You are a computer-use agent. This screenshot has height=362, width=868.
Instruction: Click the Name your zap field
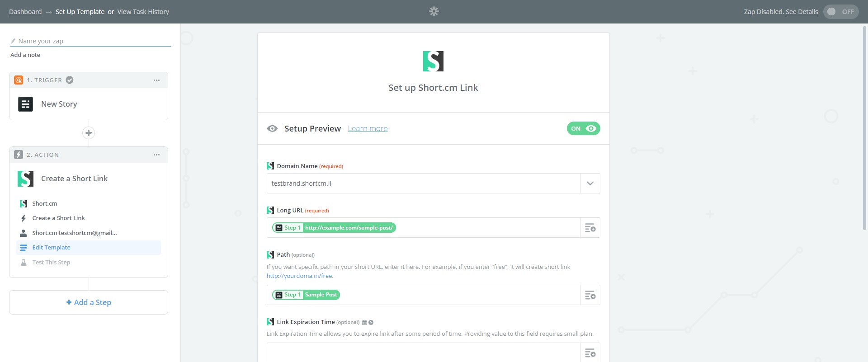pos(90,41)
